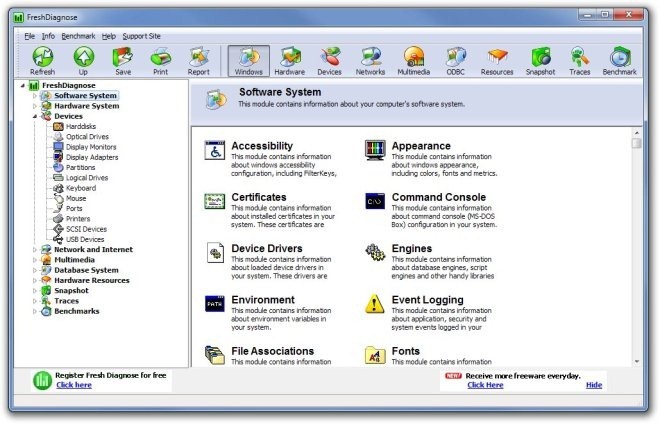
Task: Open the Command Console module icon
Action: click(375, 201)
